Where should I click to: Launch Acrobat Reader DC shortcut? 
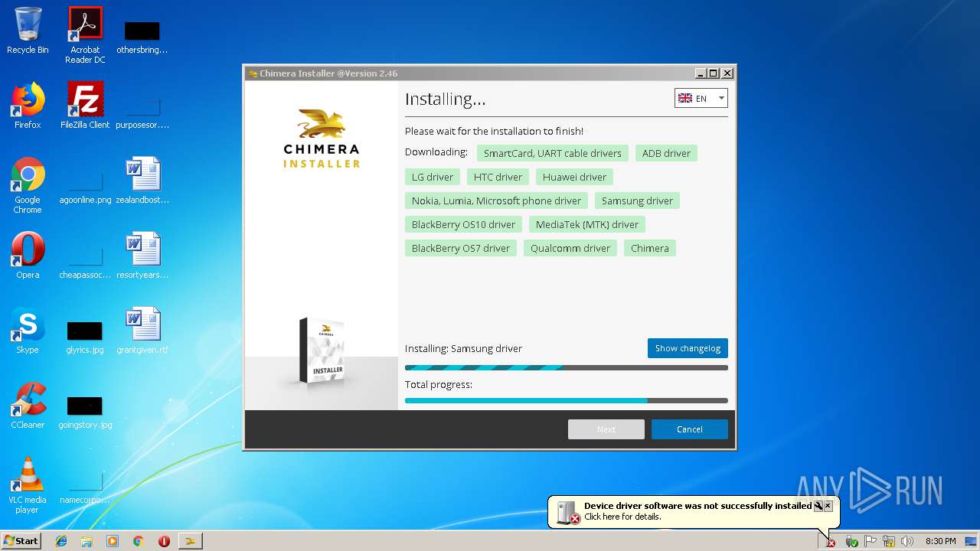click(x=85, y=34)
